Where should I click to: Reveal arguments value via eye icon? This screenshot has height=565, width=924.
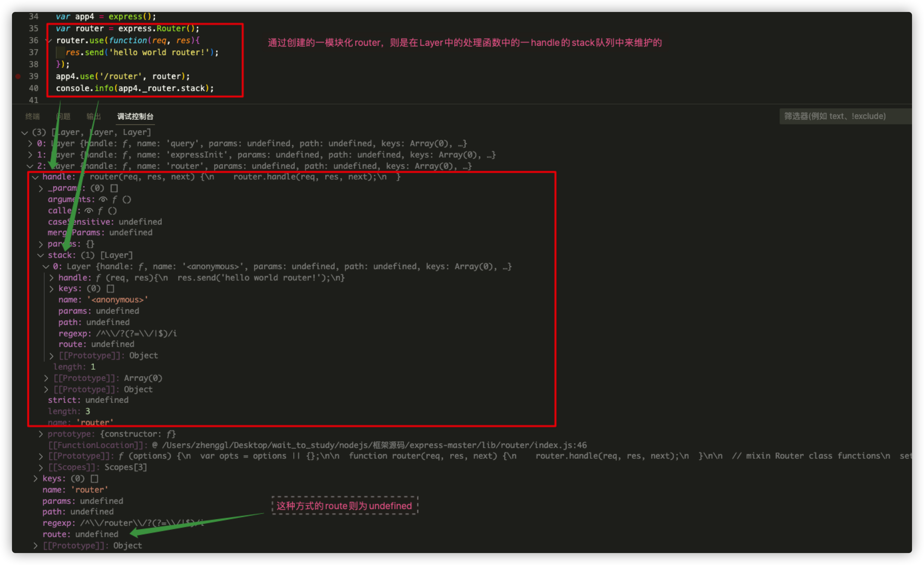[103, 200]
